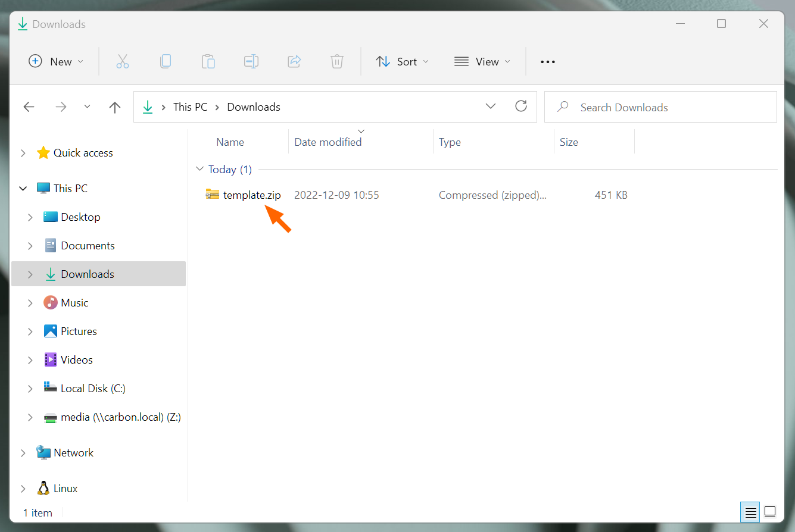Image resolution: width=795 pixels, height=532 pixels.
Task: Open the Sort options dropdown
Action: [x=403, y=61]
